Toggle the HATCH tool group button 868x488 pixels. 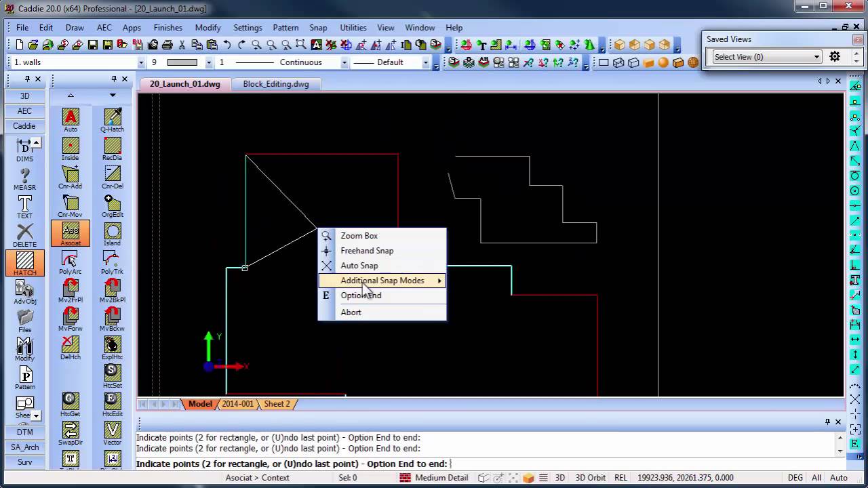click(24, 263)
